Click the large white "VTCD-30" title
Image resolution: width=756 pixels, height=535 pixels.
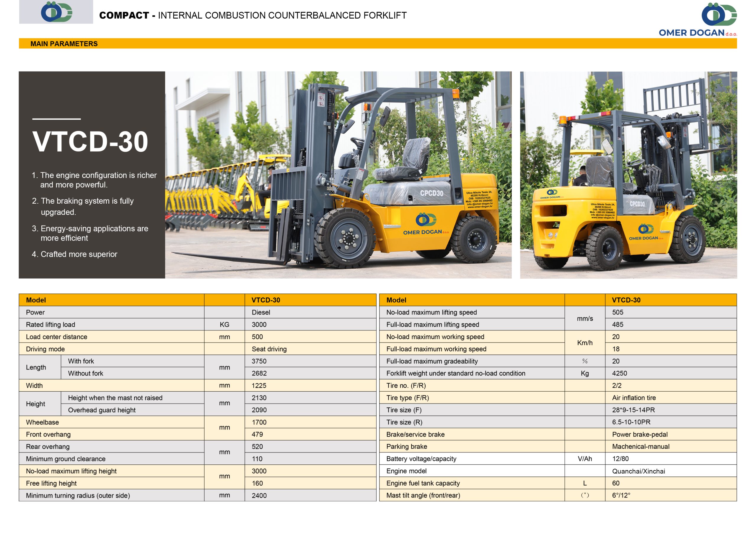(90, 142)
